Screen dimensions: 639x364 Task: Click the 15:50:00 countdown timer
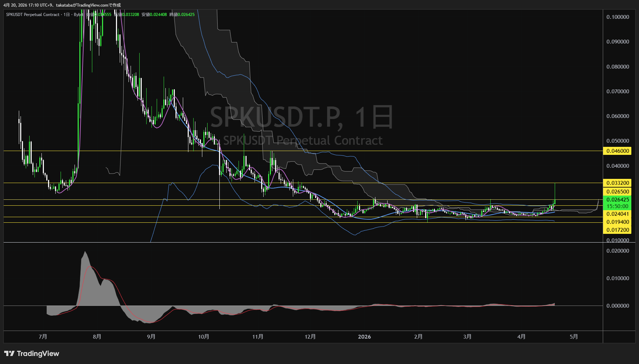pyautogui.click(x=618, y=206)
